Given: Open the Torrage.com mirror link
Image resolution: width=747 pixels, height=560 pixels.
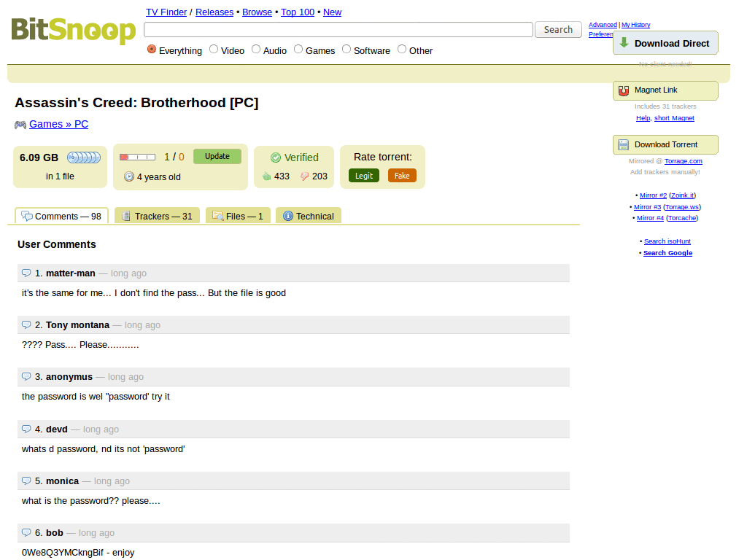Looking at the screenshot, I should (683, 161).
